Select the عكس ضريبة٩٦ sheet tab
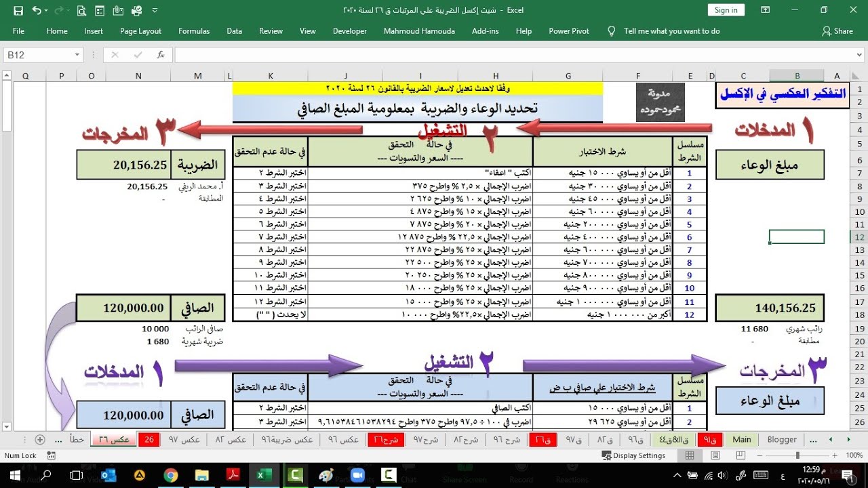The height and width of the screenshot is (488, 868). click(287, 439)
